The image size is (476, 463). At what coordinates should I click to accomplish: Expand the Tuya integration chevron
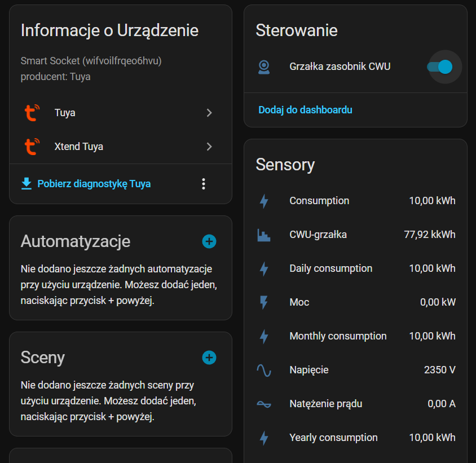pyautogui.click(x=209, y=113)
